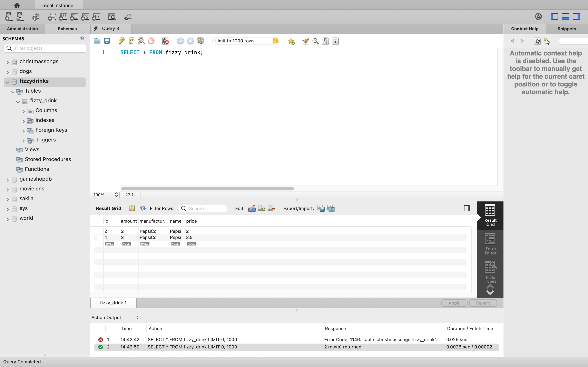Click the Apply button
The width and height of the screenshot is (588, 367).
454,303
